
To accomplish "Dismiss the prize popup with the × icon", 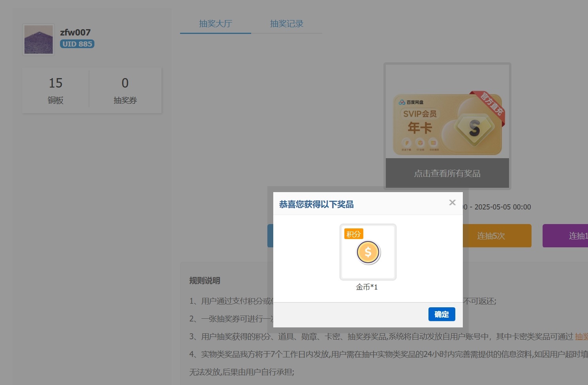I will pos(452,202).
